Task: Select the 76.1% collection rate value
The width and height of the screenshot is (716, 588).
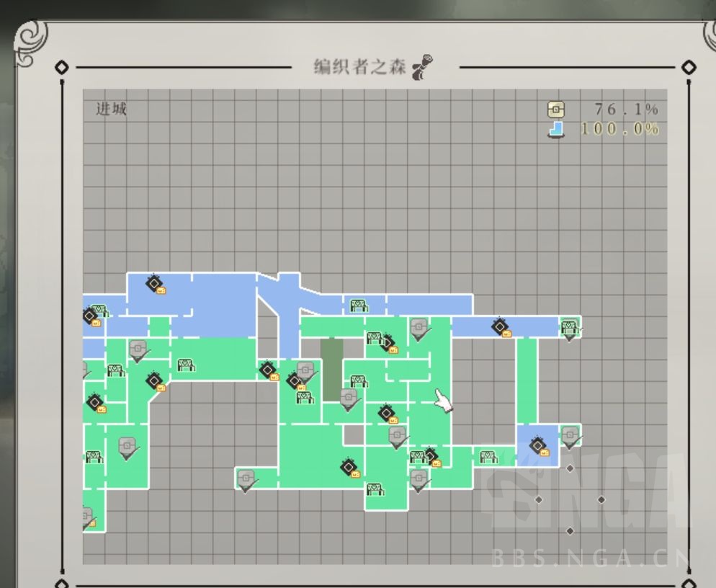Action: (626, 110)
